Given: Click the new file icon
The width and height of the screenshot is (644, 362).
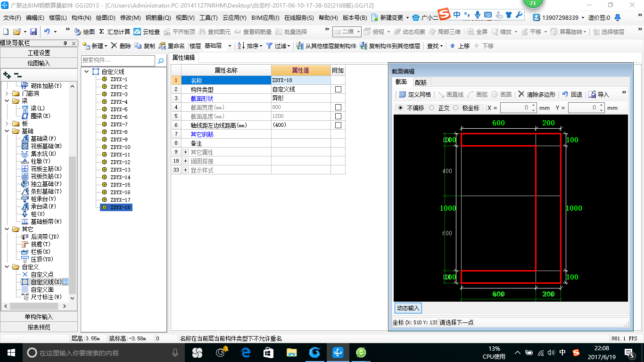Looking at the screenshot, I should tap(6, 32).
